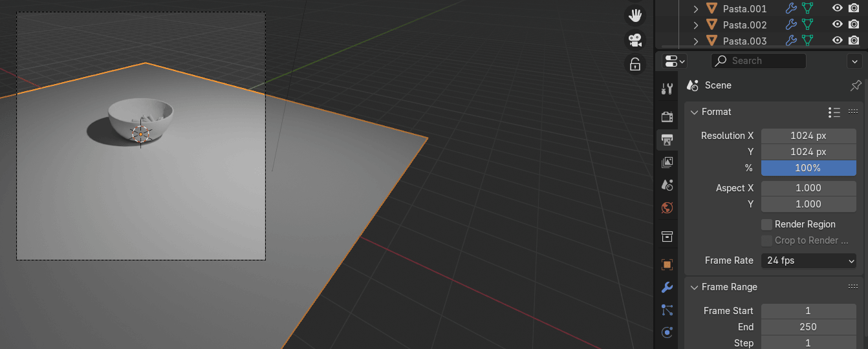
Task: Click the pan view hand gizmo
Action: (635, 15)
